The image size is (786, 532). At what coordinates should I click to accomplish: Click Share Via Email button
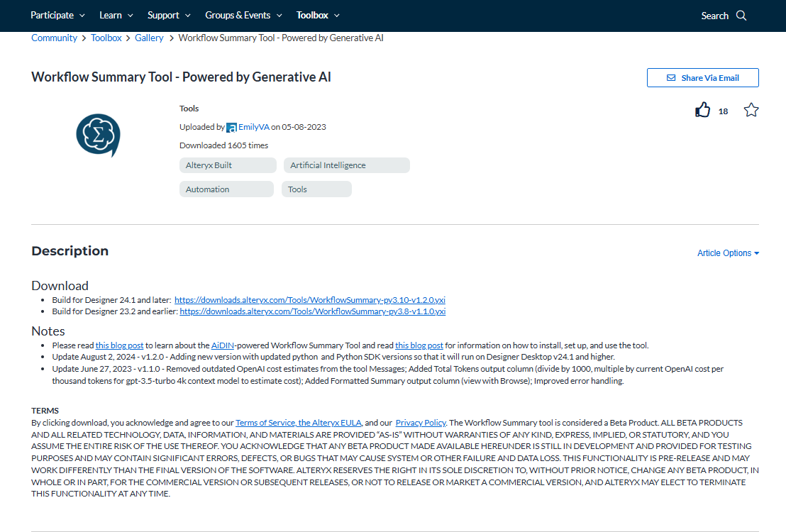703,78
